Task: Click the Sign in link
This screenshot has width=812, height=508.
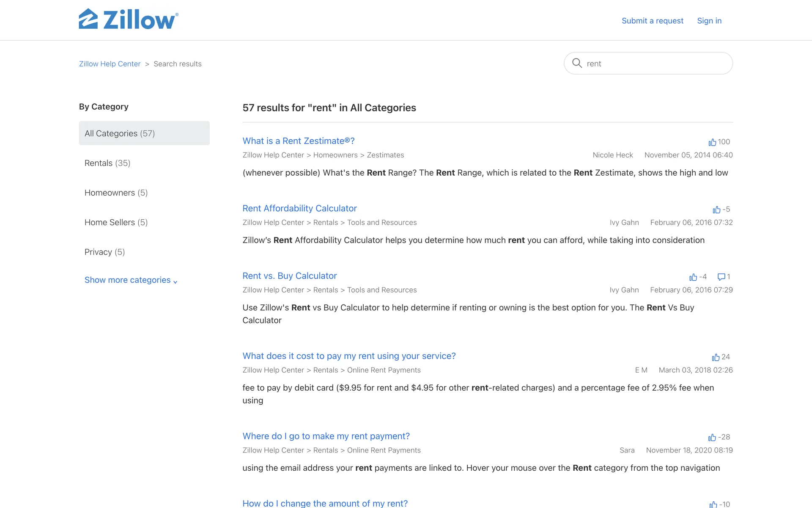Action: click(709, 21)
